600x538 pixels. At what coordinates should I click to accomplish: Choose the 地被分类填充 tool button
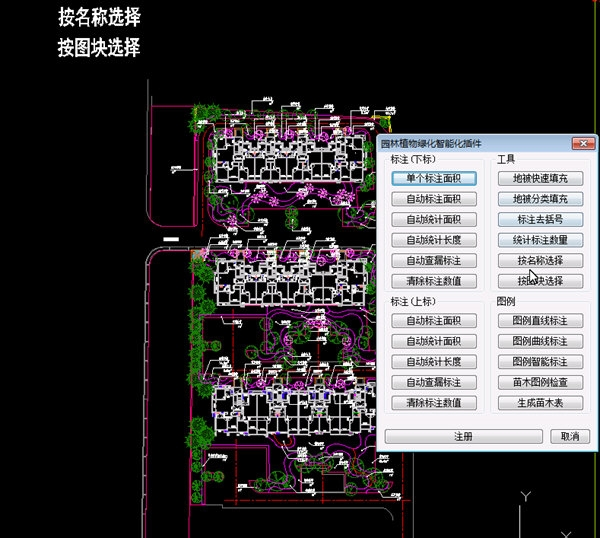539,199
